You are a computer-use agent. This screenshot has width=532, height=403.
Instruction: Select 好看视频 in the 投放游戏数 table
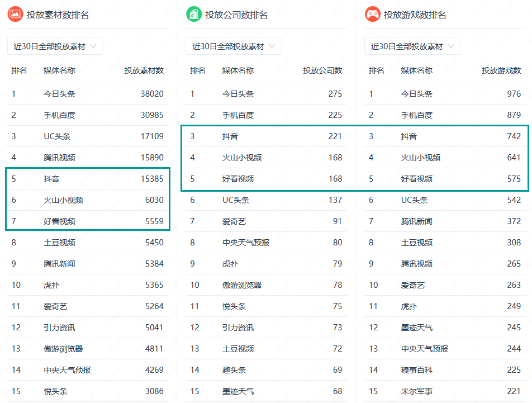pos(417,179)
